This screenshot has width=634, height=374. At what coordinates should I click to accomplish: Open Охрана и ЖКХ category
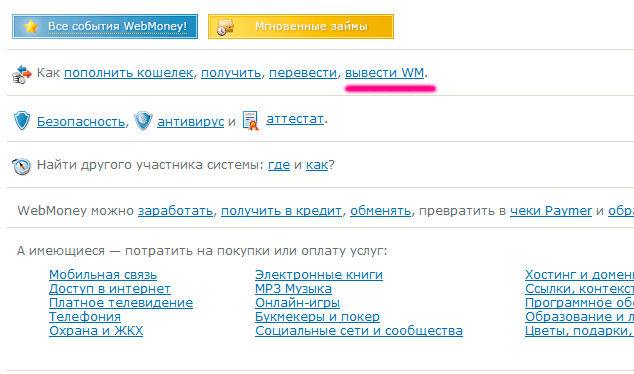tap(96, 330)
